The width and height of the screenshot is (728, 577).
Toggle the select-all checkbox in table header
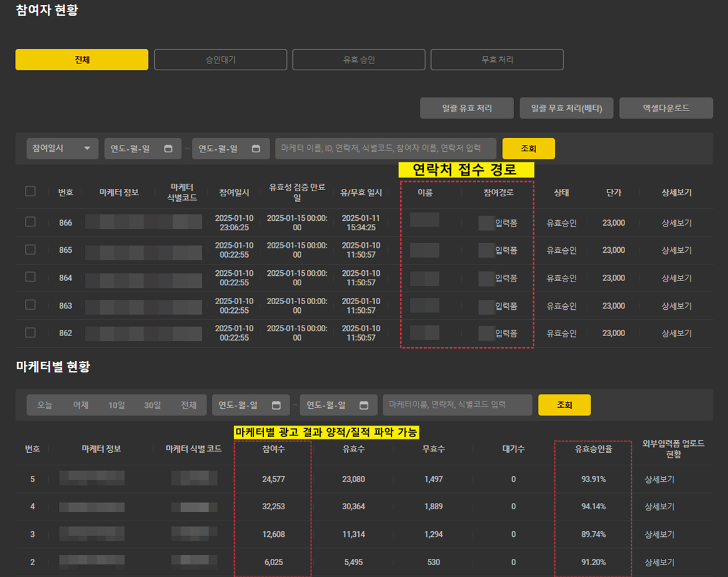tap(30, 191)
